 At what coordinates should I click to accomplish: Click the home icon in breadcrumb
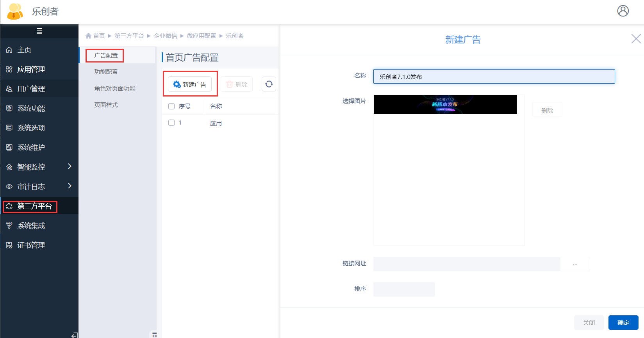tap(89, 36)
